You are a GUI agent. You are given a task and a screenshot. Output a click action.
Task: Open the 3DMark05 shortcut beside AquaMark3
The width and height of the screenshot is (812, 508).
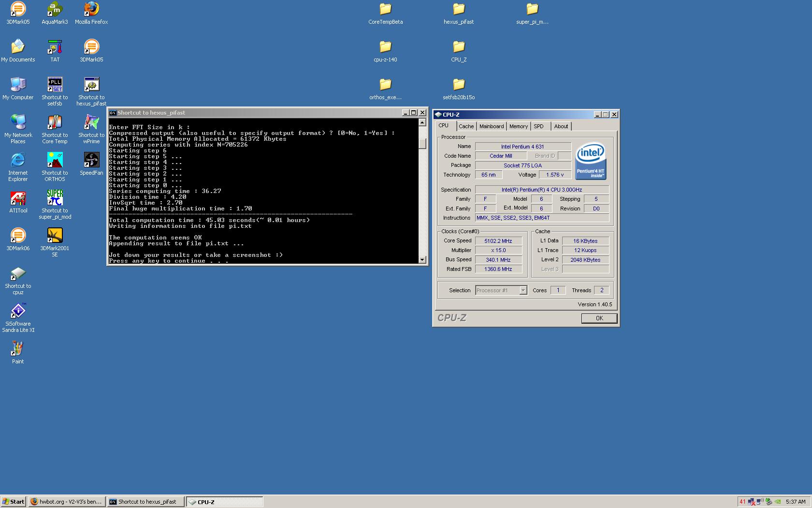(x=18, y=13)
